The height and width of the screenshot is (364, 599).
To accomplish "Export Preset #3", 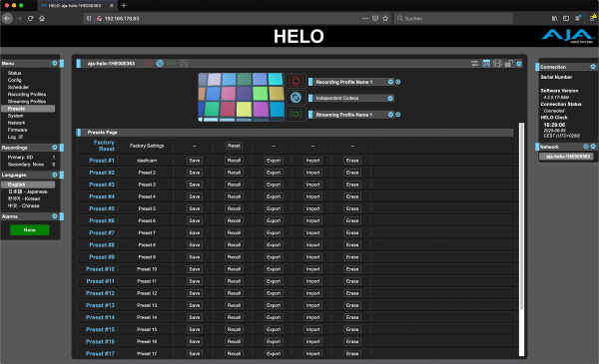I will [274, 184].
